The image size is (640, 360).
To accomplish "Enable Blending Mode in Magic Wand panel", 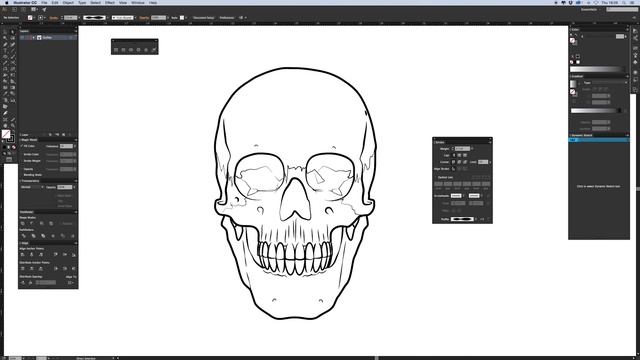I will [21, 175].
